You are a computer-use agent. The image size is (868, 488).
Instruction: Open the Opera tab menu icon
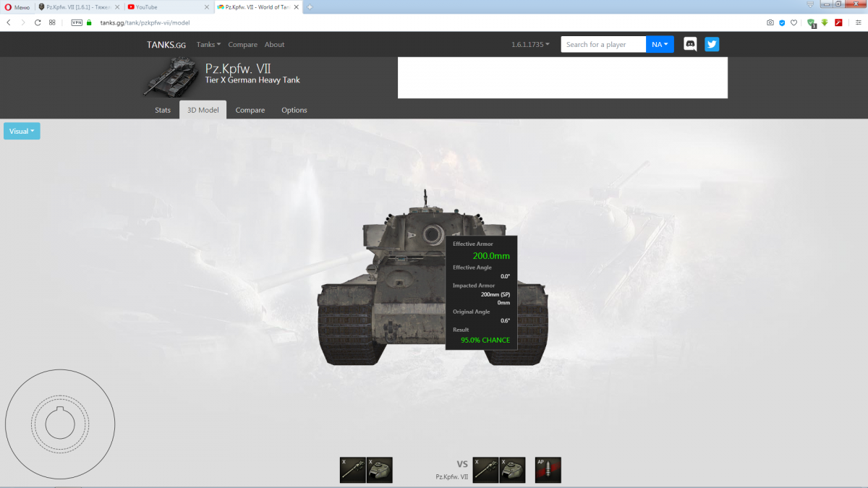click(809, 6)
